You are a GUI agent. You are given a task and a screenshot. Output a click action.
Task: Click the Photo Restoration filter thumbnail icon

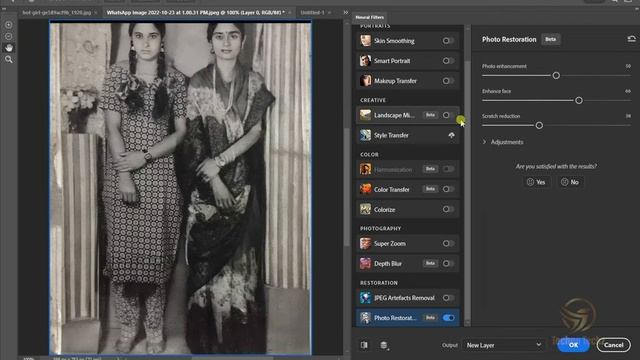point(365,318)
